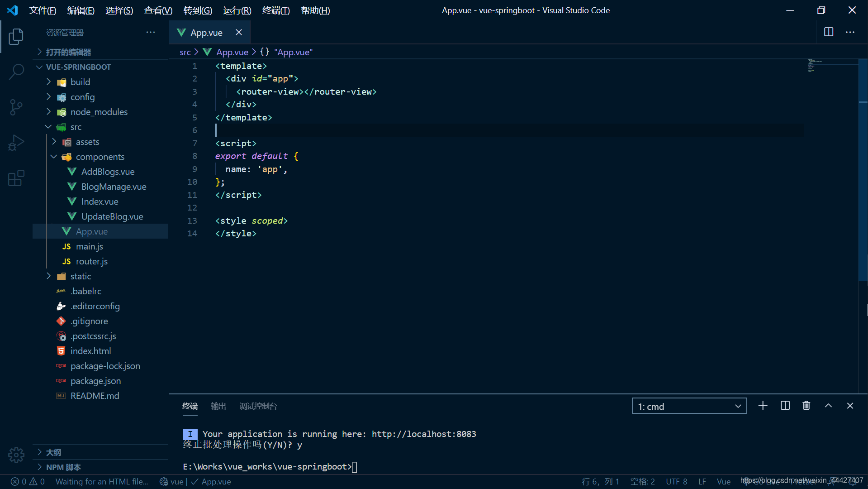Click UTF-8 encoding in status bar

(676, 482)
